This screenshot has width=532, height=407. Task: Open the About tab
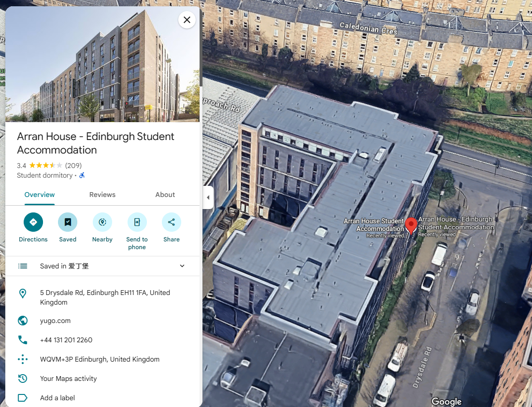165,195
